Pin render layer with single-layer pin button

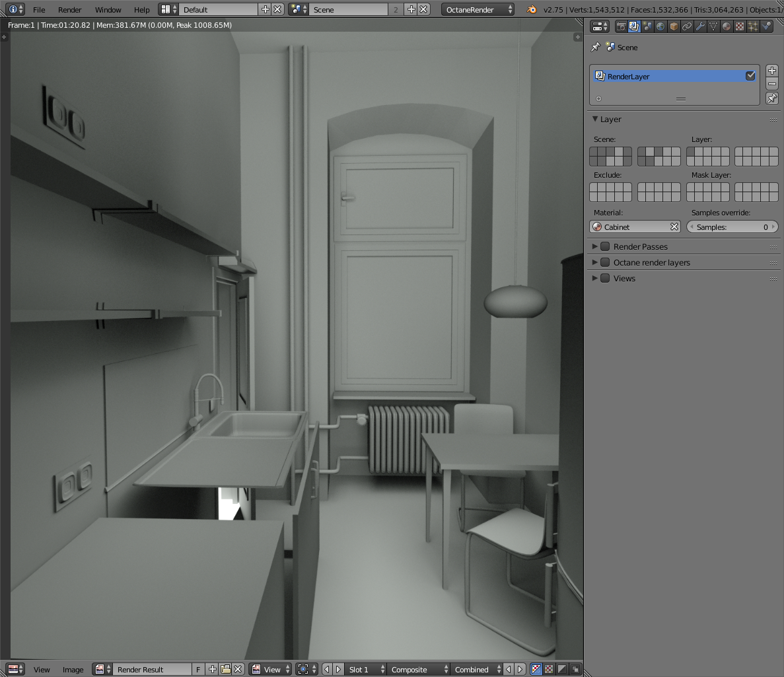(x=772, y=98)
